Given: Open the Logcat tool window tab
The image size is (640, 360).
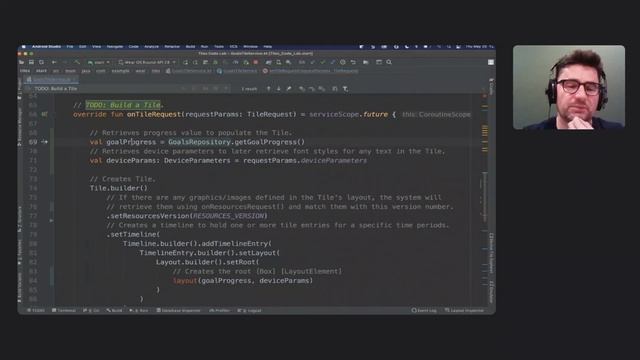Looking at the screenshot, I should coord(249,311).
